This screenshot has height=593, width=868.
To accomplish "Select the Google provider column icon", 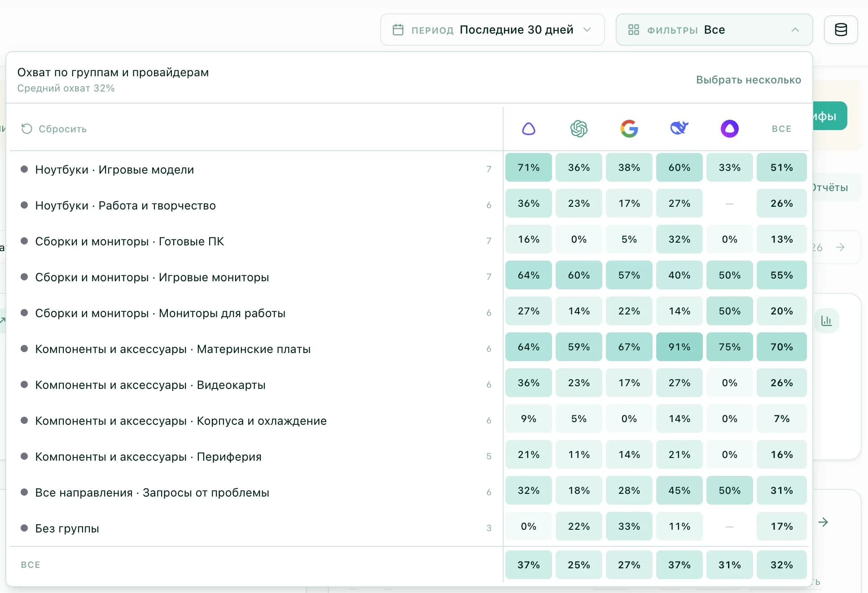I will pyautogui.click(x=629, y=129).
